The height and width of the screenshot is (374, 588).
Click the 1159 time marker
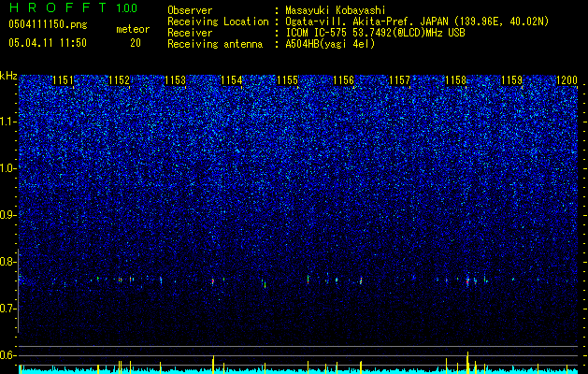coord(512,80)
